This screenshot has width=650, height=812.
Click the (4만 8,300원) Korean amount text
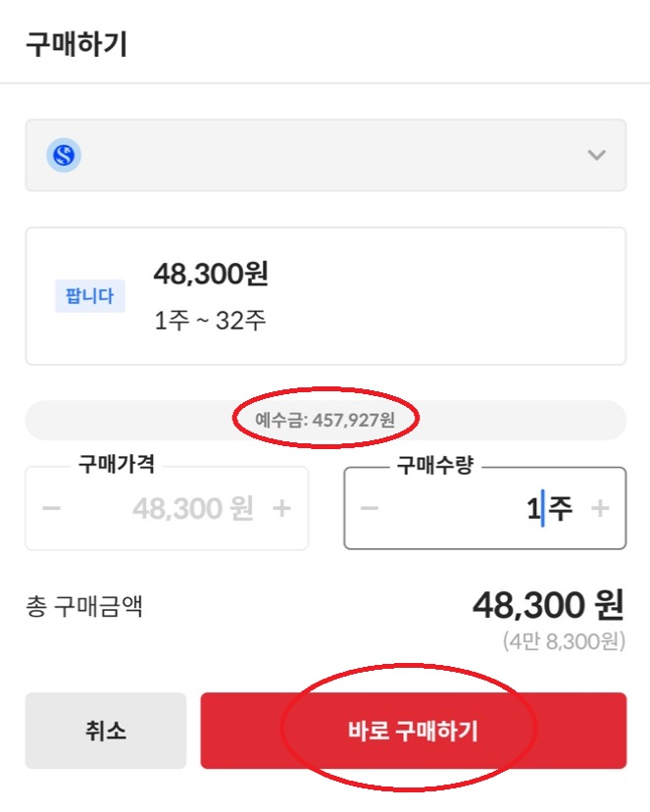point(564,641)
